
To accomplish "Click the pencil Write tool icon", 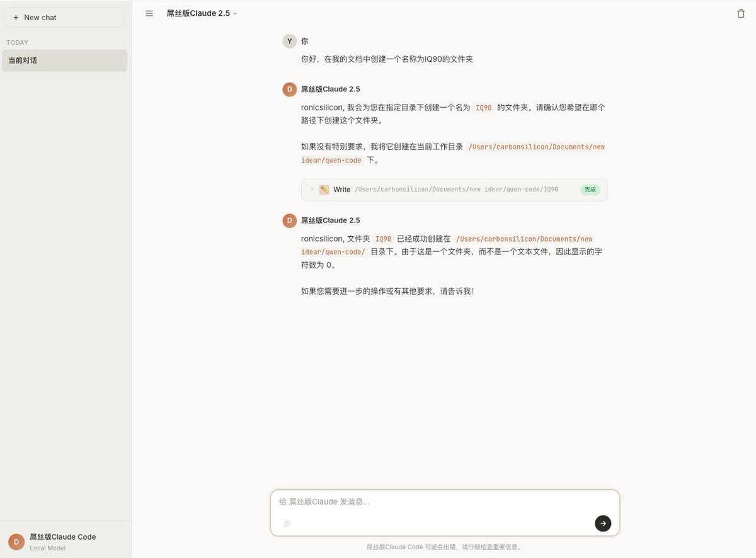I will point(324,190).
